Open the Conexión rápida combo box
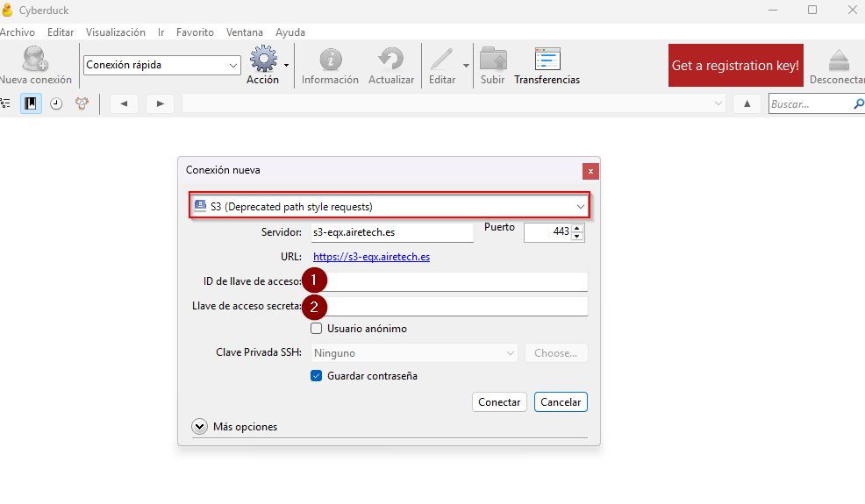 point(162,65)
